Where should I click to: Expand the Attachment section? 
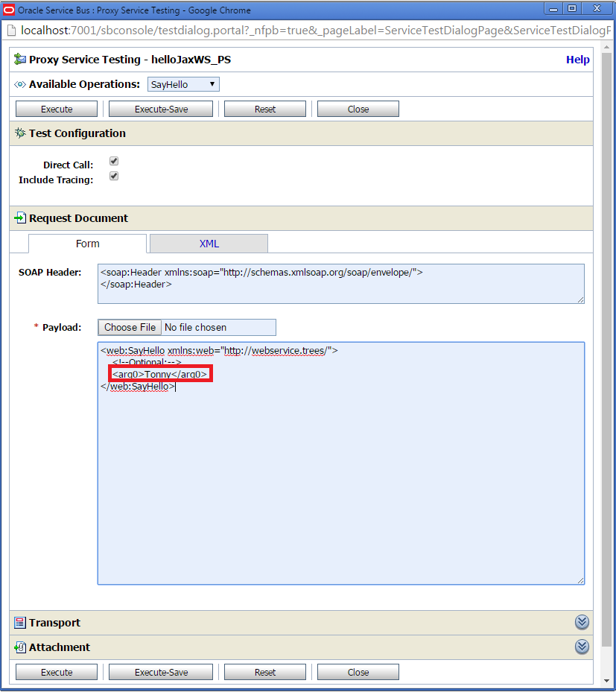click(582, 647)
